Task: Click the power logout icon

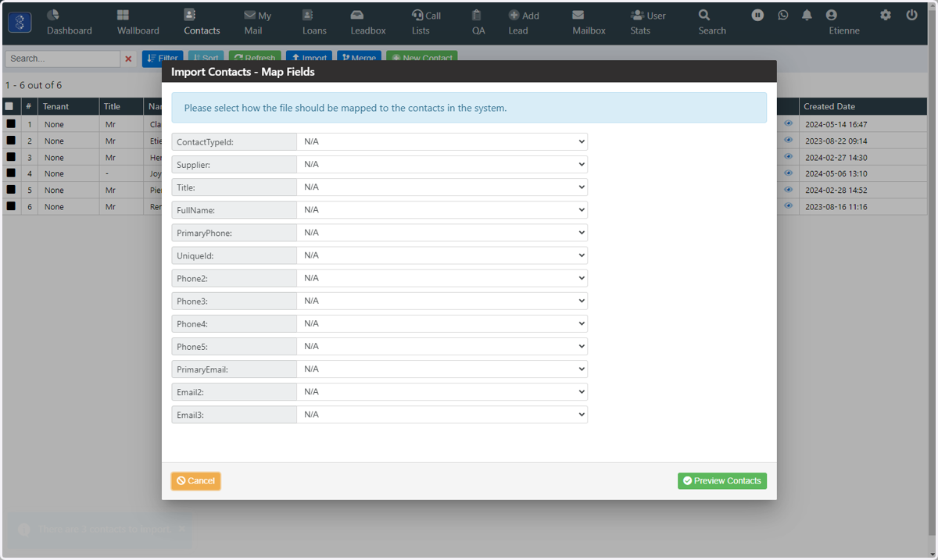Action: click(911, 15)
